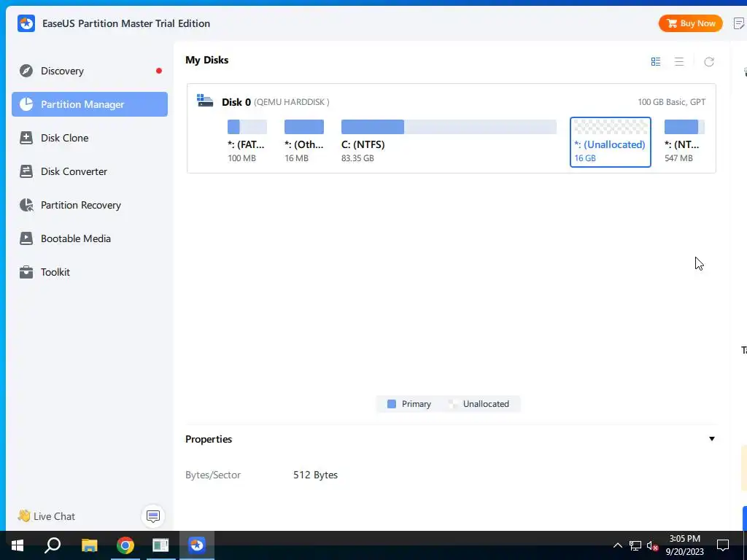Open the third taskbar app icon
Viewport: 747px width, 560px height.
(x=160, y=545)
